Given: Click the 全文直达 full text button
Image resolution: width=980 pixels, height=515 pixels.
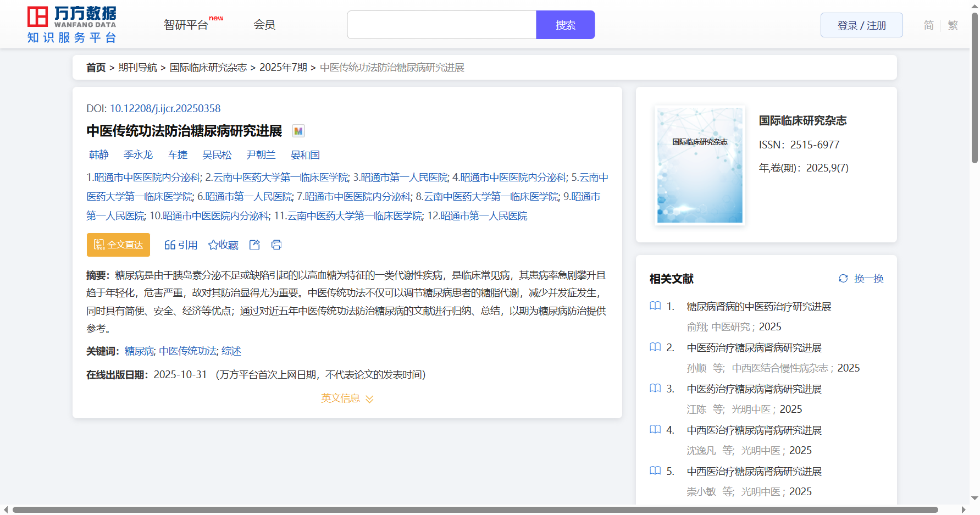Looking at the screenshot, I should click(118, 245).
